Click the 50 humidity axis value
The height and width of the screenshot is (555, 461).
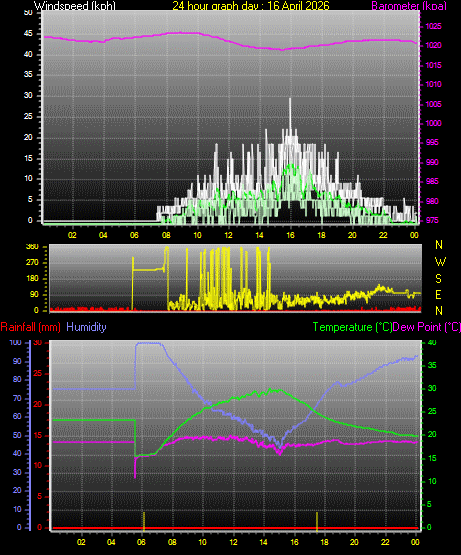point(17,435)
